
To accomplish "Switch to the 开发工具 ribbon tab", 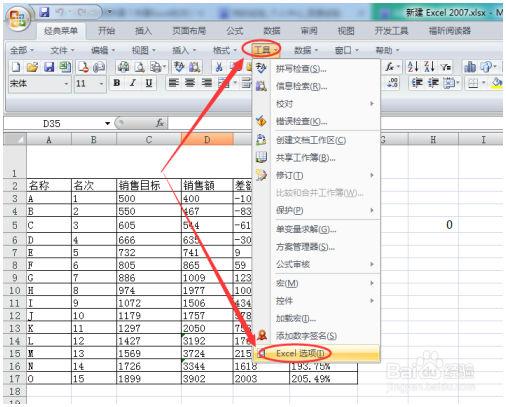I will [x=391, y=31].
